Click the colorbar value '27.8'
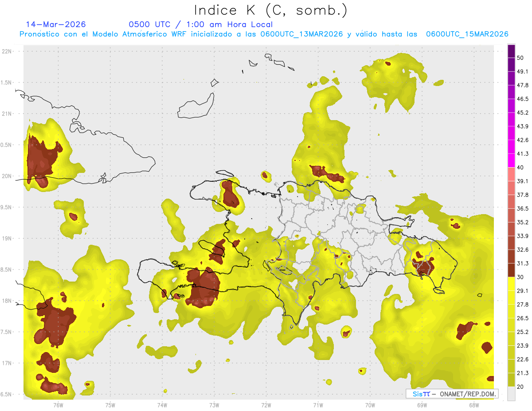This screenshot has width=532, height=411. [x=522, y=305]
